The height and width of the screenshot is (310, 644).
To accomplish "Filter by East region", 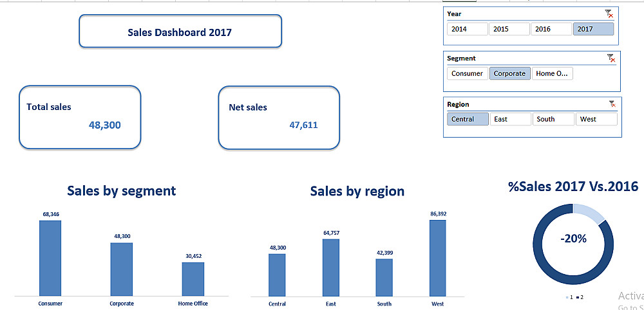I will point(511,120).
